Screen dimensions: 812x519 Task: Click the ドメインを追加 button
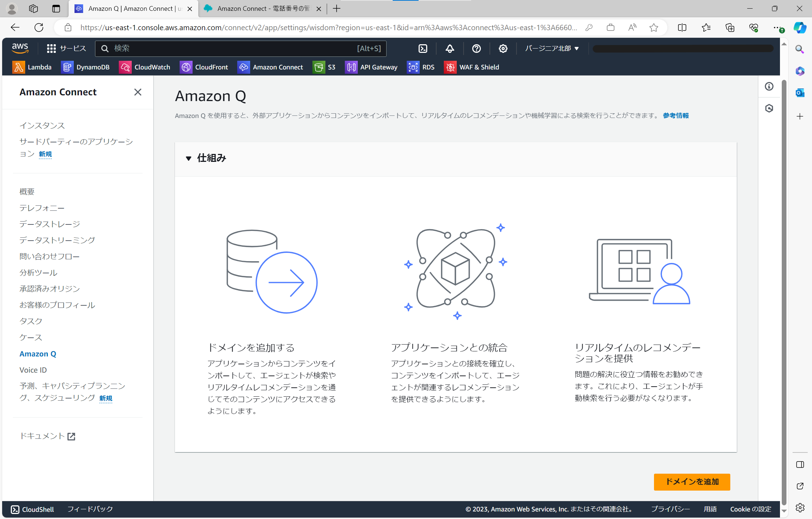coord(692,482)
